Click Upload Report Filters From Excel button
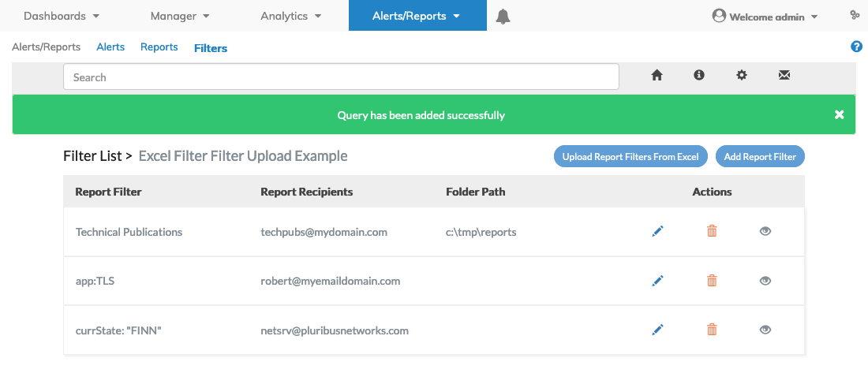The height and width of the screenshot is (377, 868). tap(630, 157)
